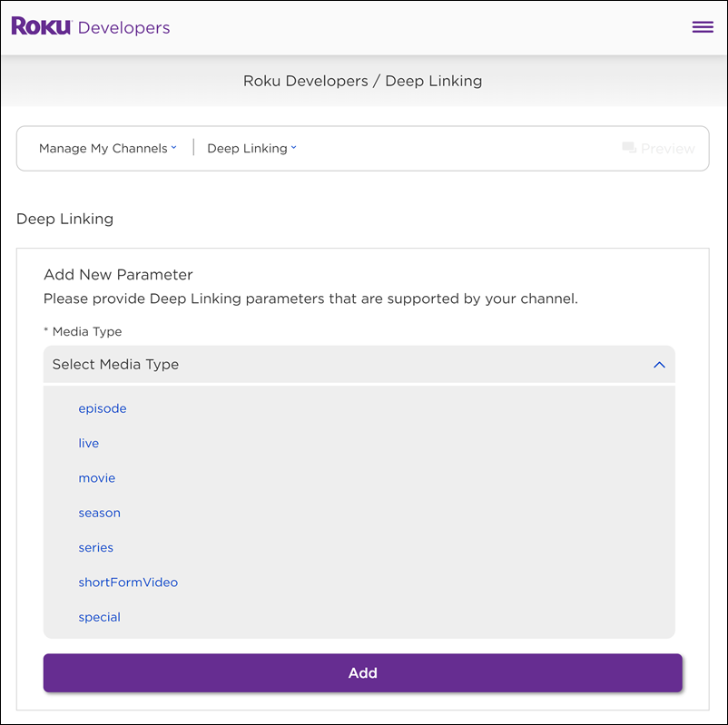The image size is (728, 725).
Task: Expand the Deep Linking dropdown
Action: pyautogui.click(x=251, y=148)
